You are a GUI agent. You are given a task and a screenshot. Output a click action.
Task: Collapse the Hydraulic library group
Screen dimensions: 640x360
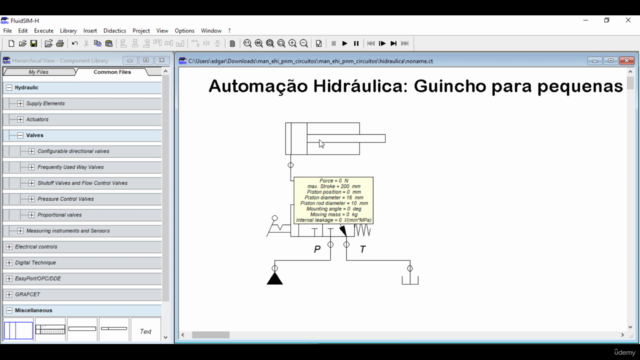[9, 87]
